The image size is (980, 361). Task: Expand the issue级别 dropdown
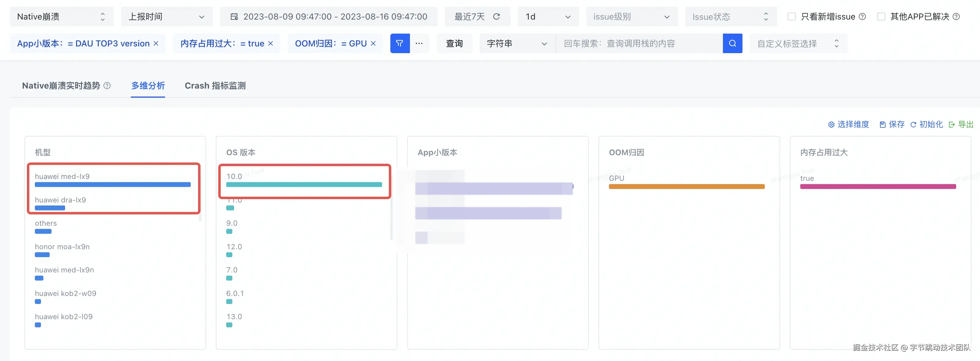pos(632,17)
